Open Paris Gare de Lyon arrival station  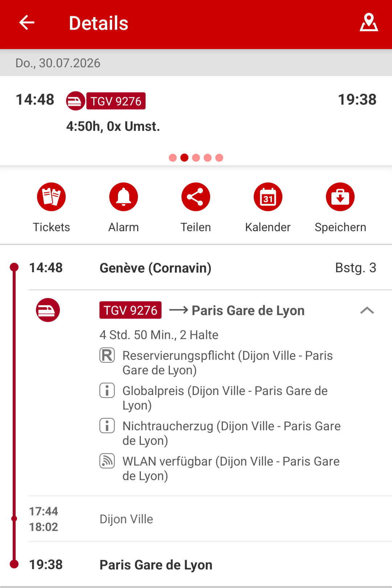pos(156,565)
